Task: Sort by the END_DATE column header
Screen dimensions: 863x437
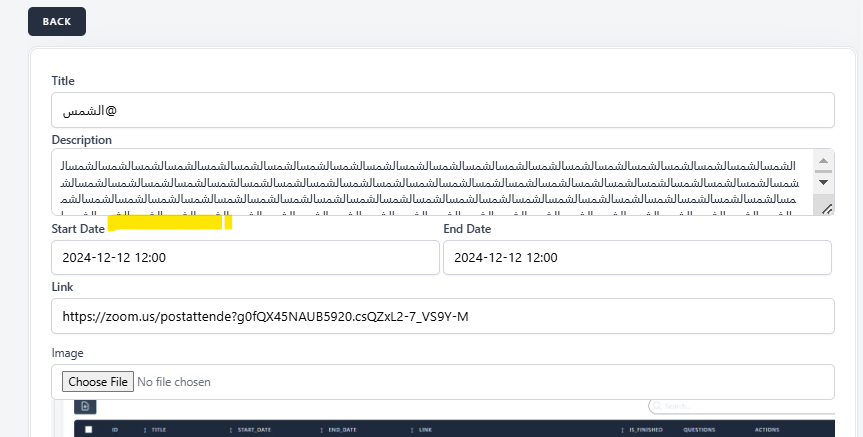Action: tap(341, 430)
